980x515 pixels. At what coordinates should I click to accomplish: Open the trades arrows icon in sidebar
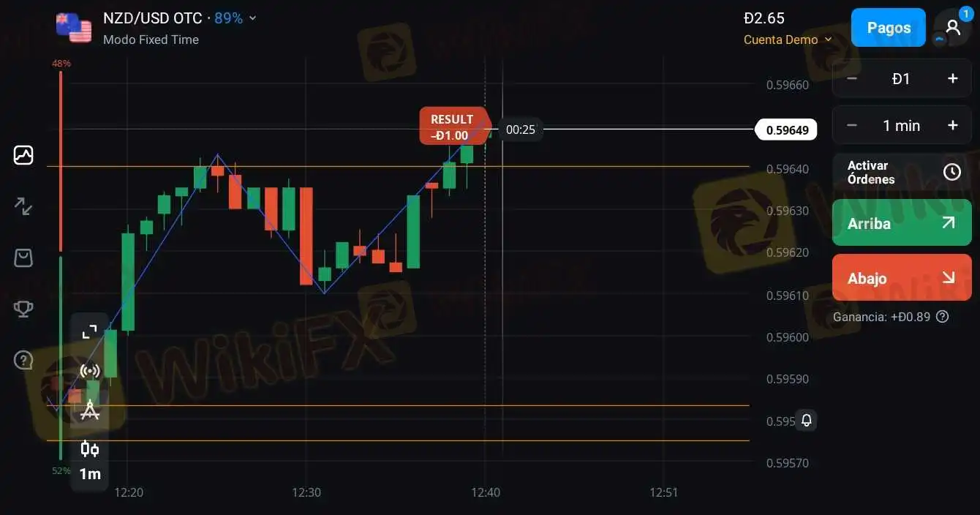coord(23,206)
